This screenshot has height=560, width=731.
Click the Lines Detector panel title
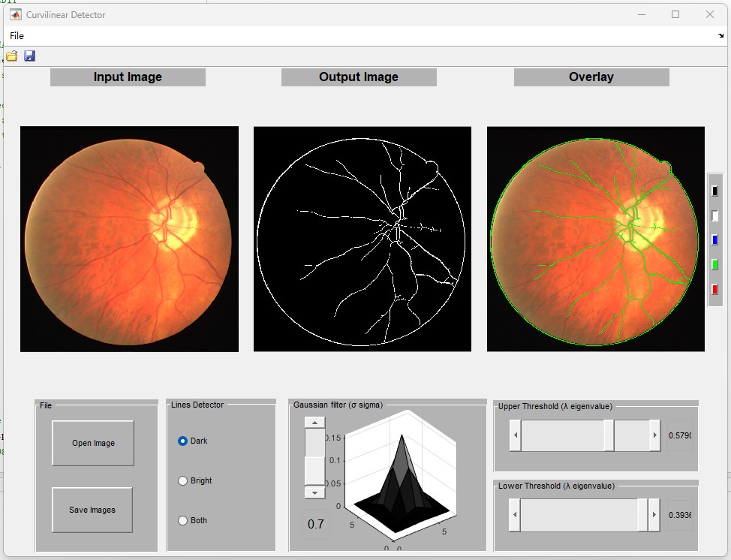tap(197, 405)
